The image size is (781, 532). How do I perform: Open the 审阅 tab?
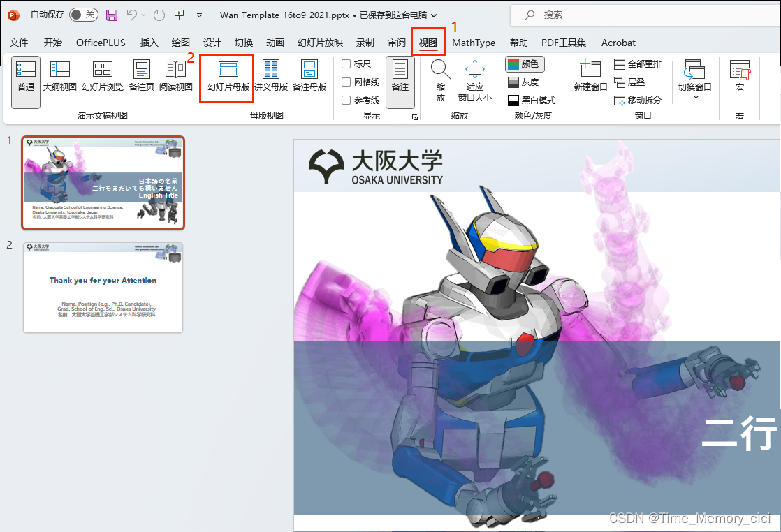(x=397, y=43)
